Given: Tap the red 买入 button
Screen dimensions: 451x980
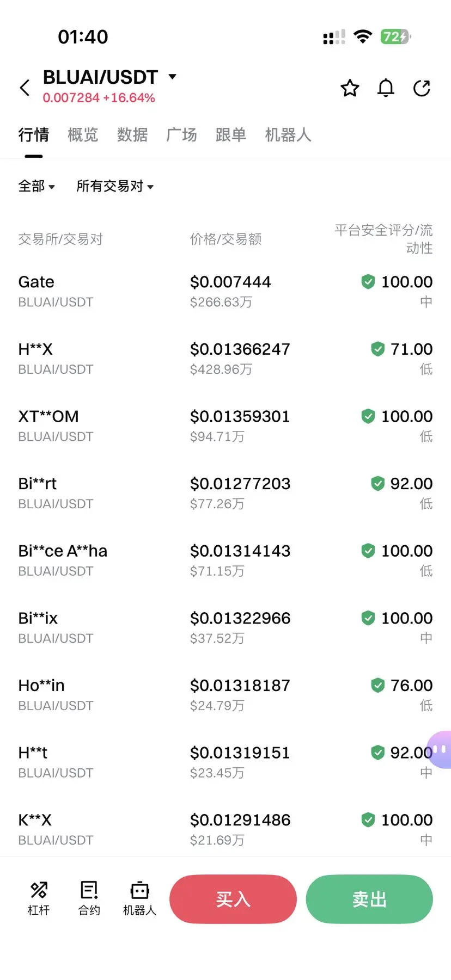Looking at the screenshot, I should 233,899.
